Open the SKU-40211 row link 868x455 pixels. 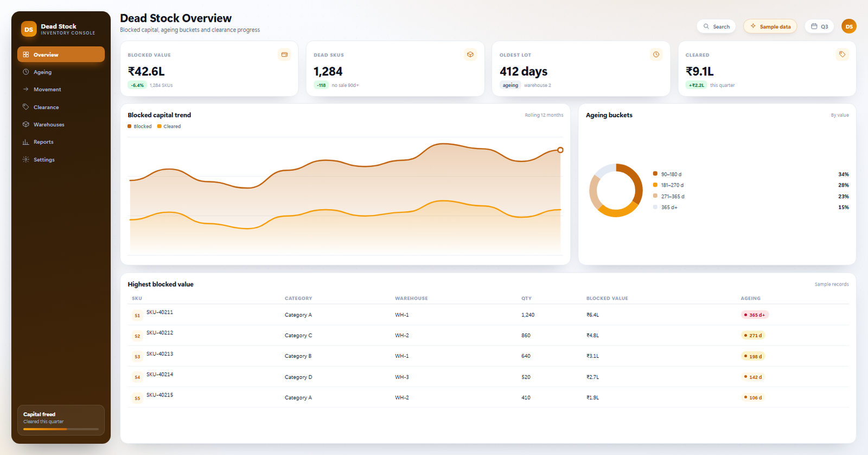tap(159, 312)
